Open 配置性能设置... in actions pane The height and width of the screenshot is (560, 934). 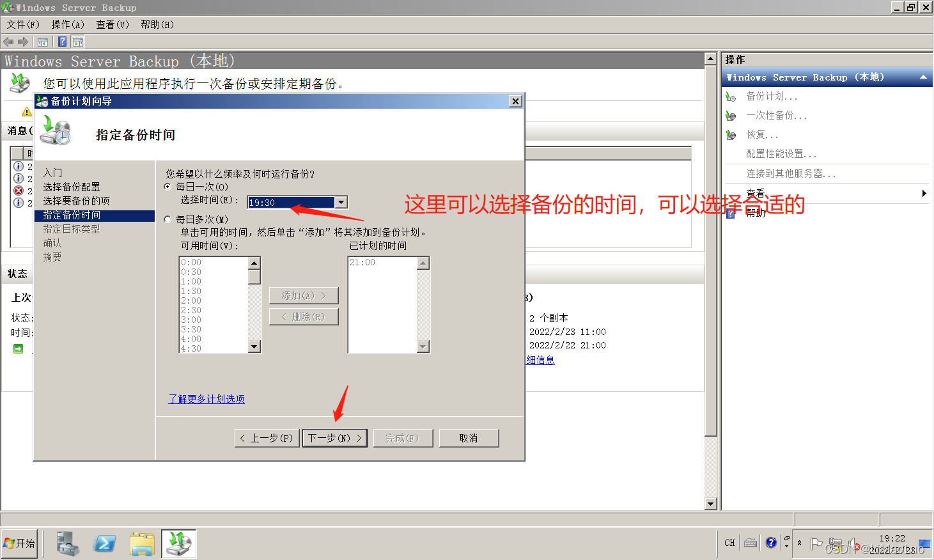click(781, 154)
